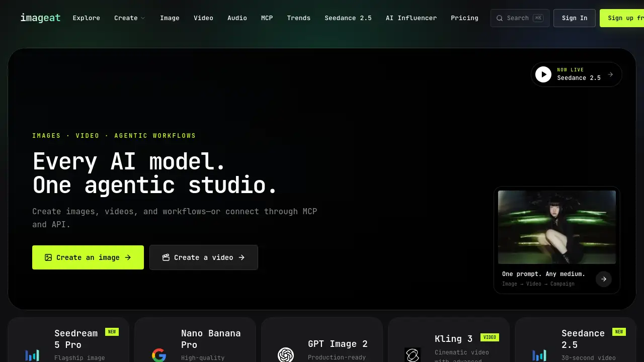644x362 pixels.
Task: Click the picture icon on Create an image
Action: (x=48, y=257)
